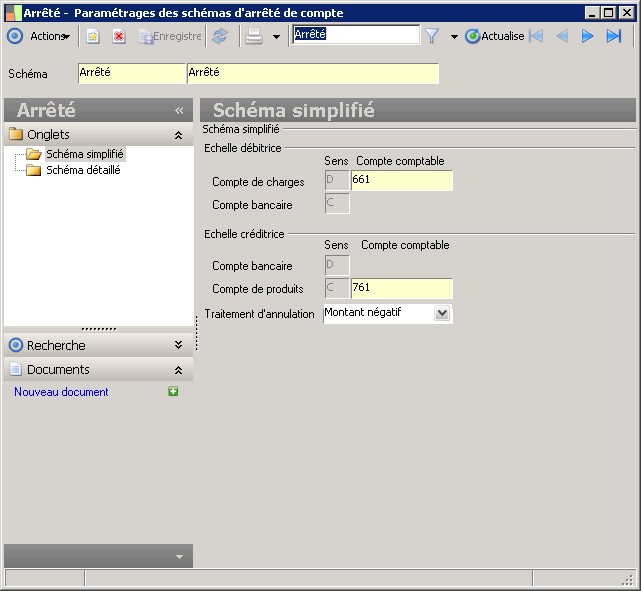Open the Actions menu
641x591 pixels.
(x=50, y=36)
